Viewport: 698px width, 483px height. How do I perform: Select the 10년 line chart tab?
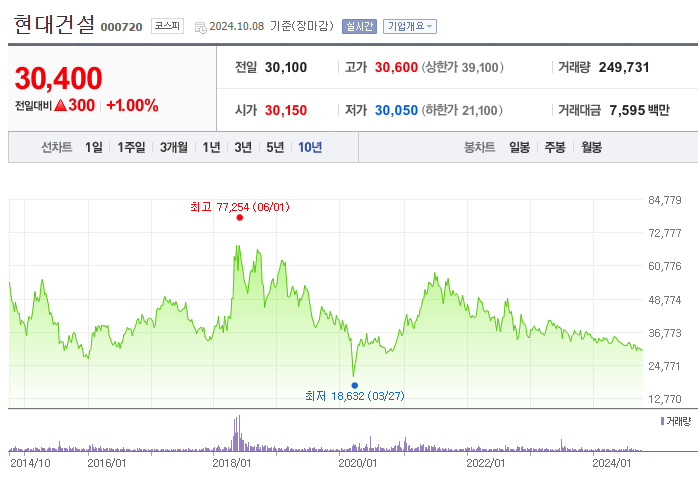click(x=310, y=147)
